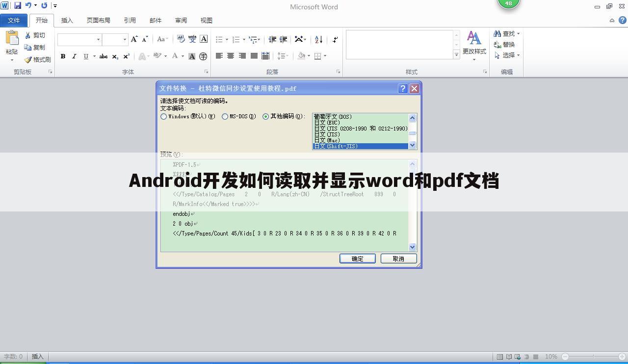Select 日文(EUC) in encoding list

pyautogui.click(x=361, y=123)
